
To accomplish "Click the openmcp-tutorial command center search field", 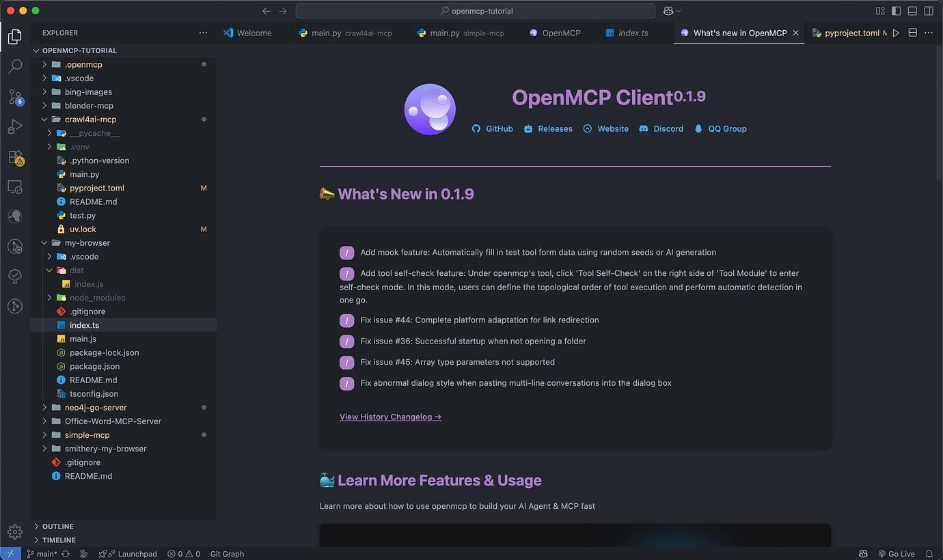I will (474, 11).
